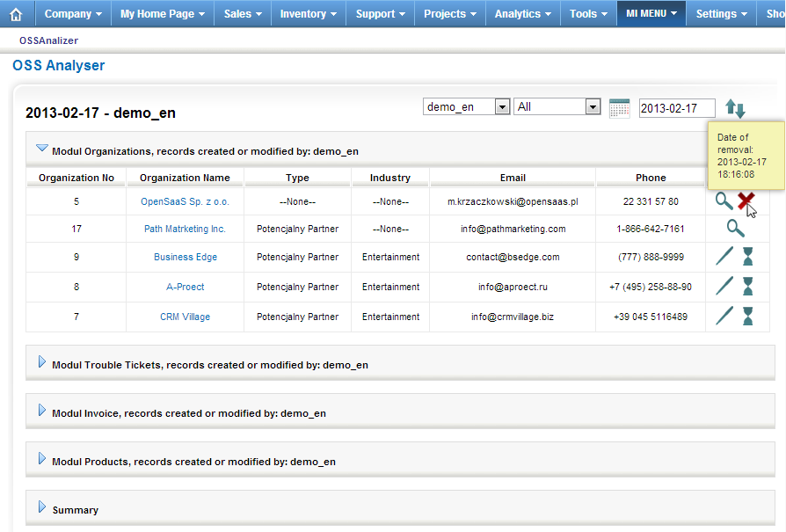
Task: Open Path Matrketing Inc. organization link
Action: pos(185,229)
